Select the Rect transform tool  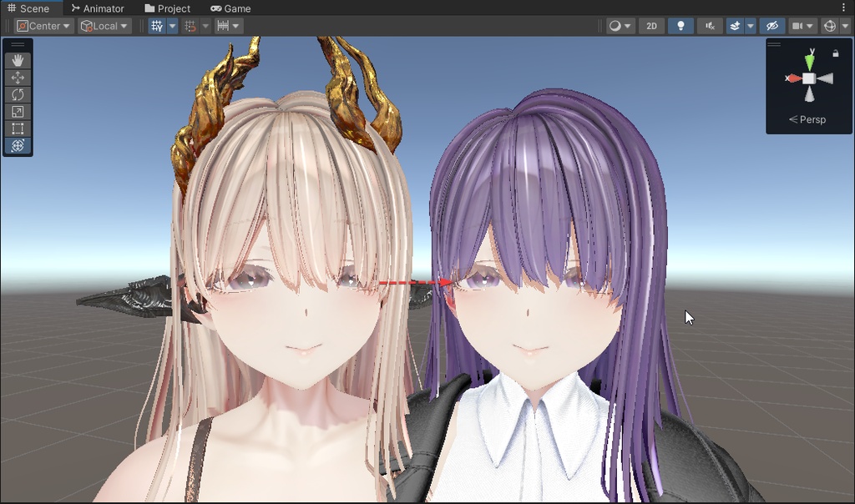click(18, 129)
